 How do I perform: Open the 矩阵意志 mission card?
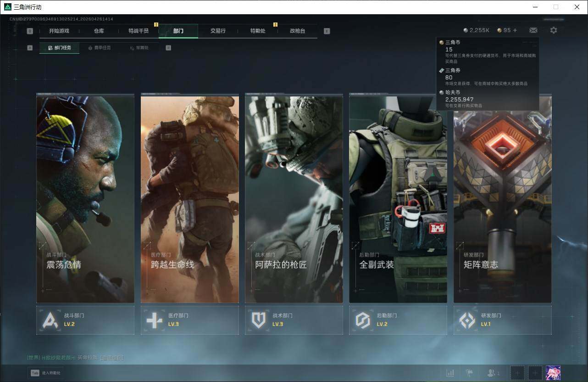502,199
